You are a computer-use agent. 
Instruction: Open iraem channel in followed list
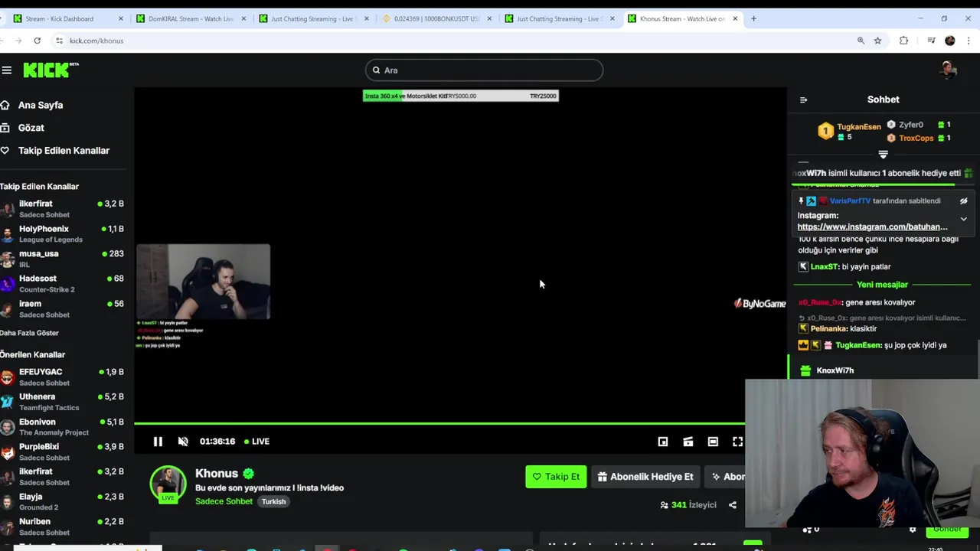pyautogui.click(x=63, y=308)
